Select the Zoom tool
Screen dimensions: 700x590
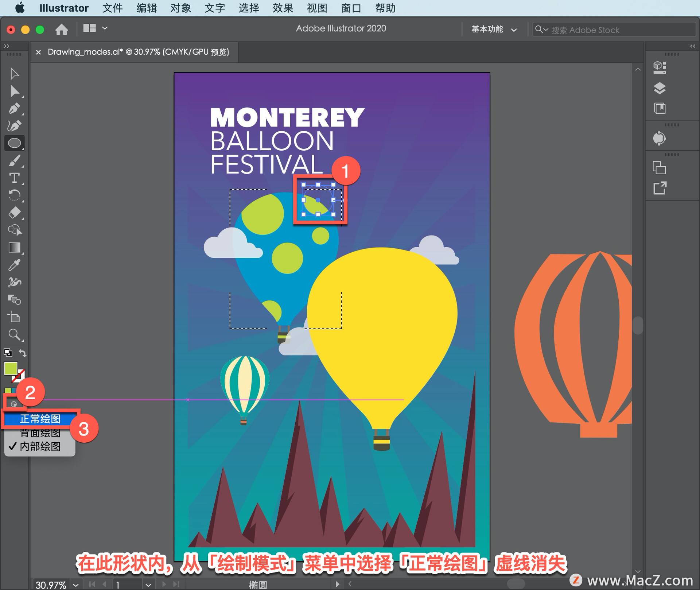(x=14, y=334)
